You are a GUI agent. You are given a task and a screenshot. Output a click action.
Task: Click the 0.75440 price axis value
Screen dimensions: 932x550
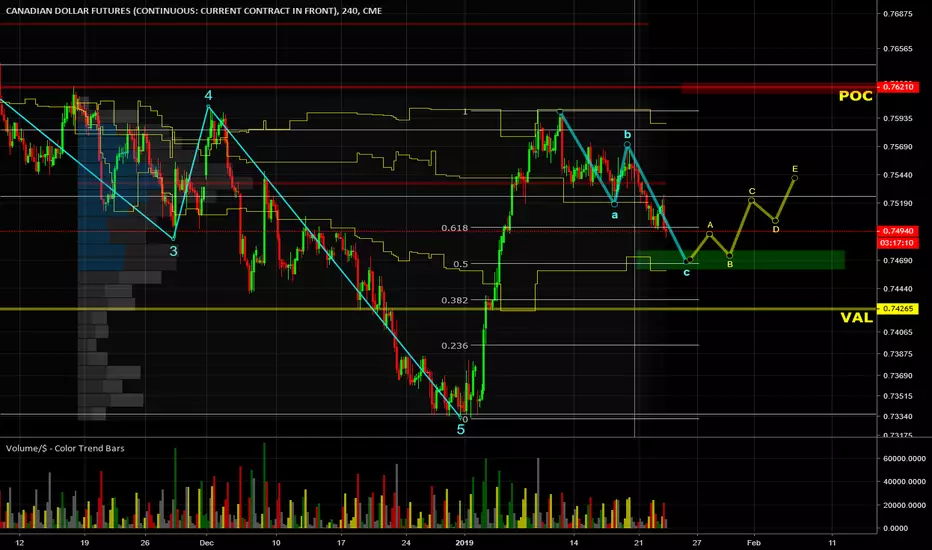(x=898, y=175)
